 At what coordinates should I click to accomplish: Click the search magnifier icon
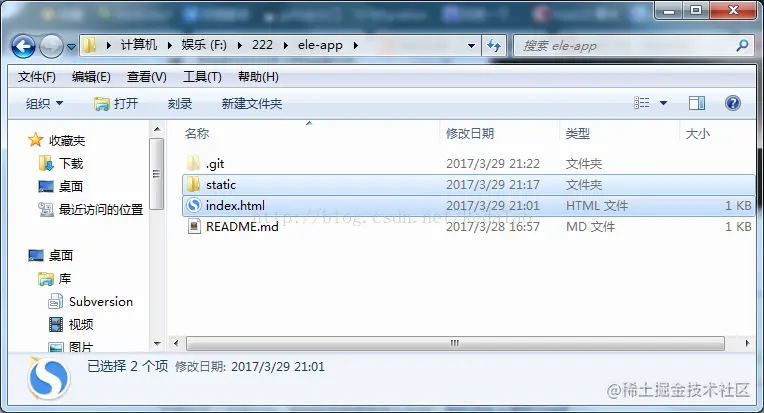tap(743, 46)
